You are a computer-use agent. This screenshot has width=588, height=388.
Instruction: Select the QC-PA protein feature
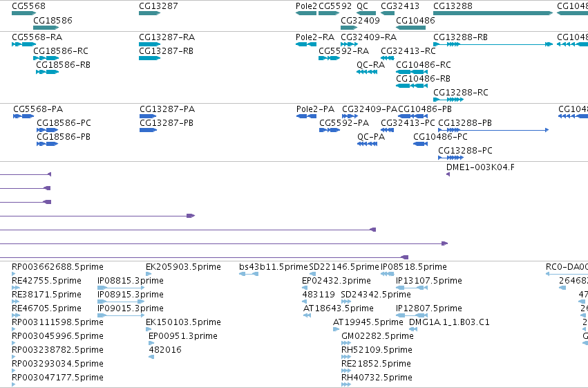(371, 137)
